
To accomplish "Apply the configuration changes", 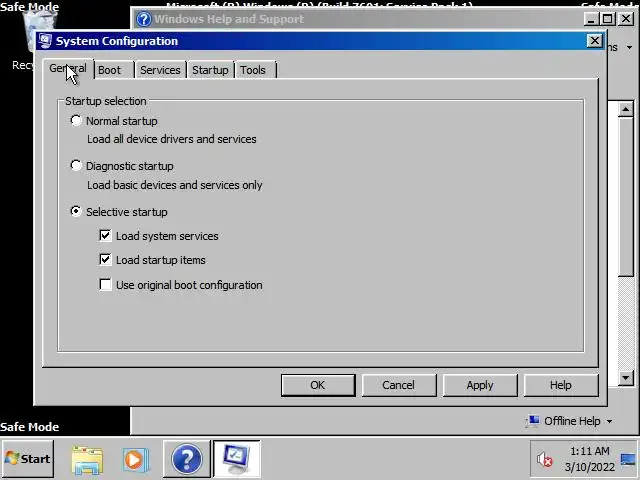I will point(480,385).
